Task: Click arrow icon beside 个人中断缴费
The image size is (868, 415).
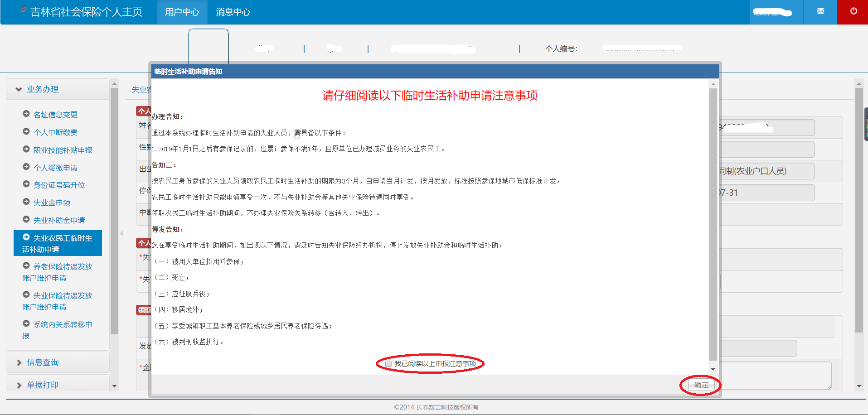Action: (26, 131)
